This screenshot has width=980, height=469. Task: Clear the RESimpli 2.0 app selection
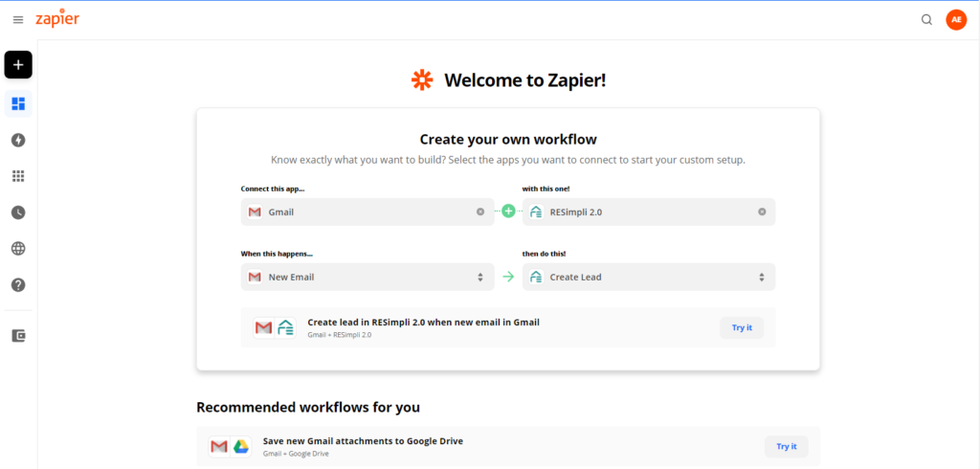(762, 212)
